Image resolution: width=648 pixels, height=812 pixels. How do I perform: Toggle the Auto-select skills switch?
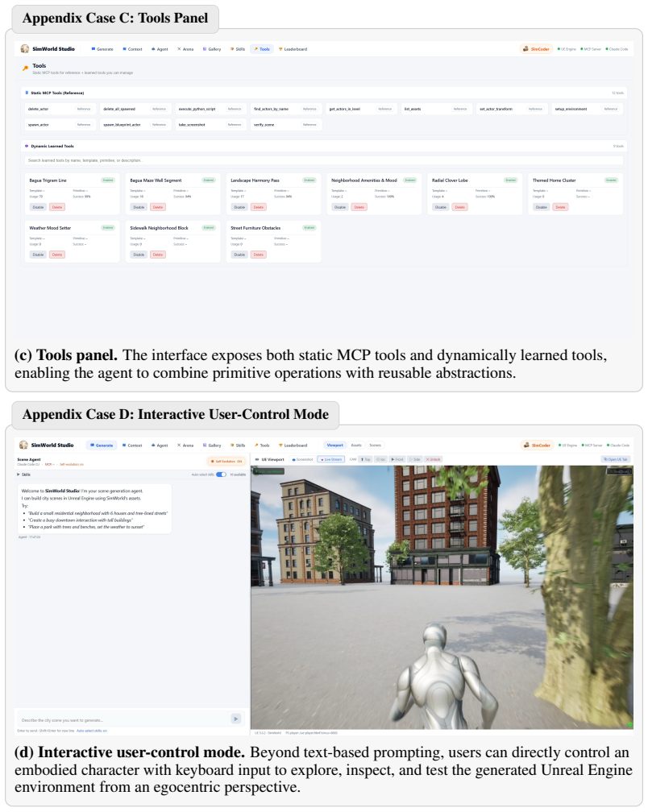221,474
